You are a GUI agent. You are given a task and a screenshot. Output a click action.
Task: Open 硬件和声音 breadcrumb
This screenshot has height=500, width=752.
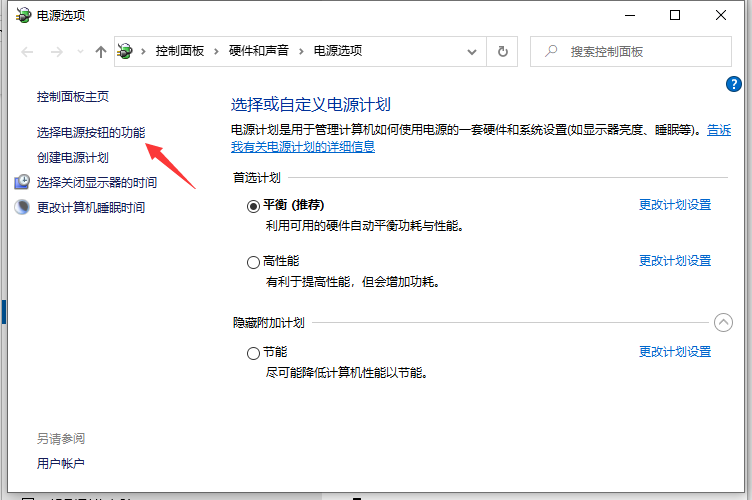259,51
